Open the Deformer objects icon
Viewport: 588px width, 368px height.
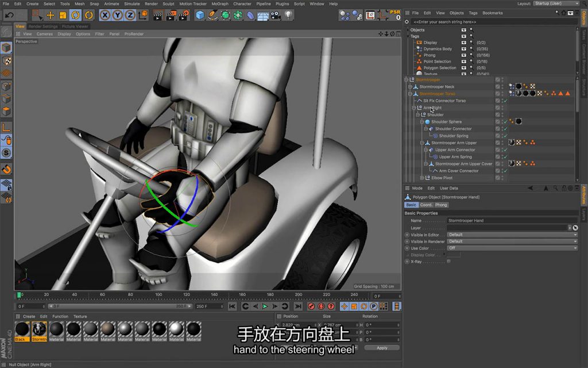pyautogui.click(x=250, y=16)
